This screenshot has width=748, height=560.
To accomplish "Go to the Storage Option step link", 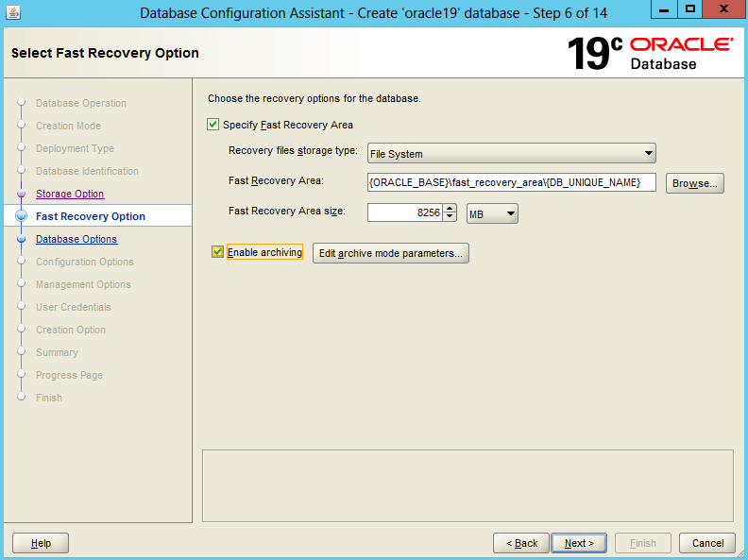I will click(x=70, y=194).
